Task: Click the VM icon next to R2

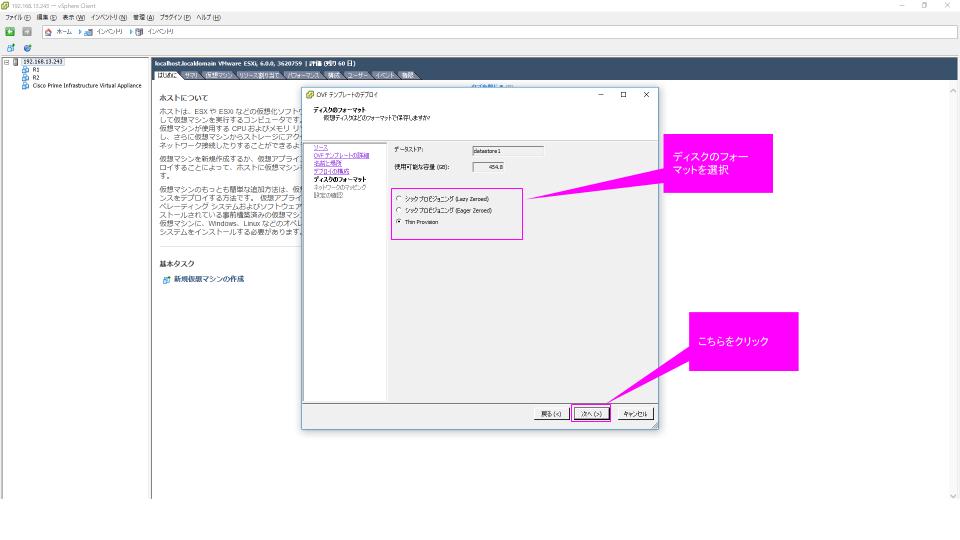Action: coord(25,78)
